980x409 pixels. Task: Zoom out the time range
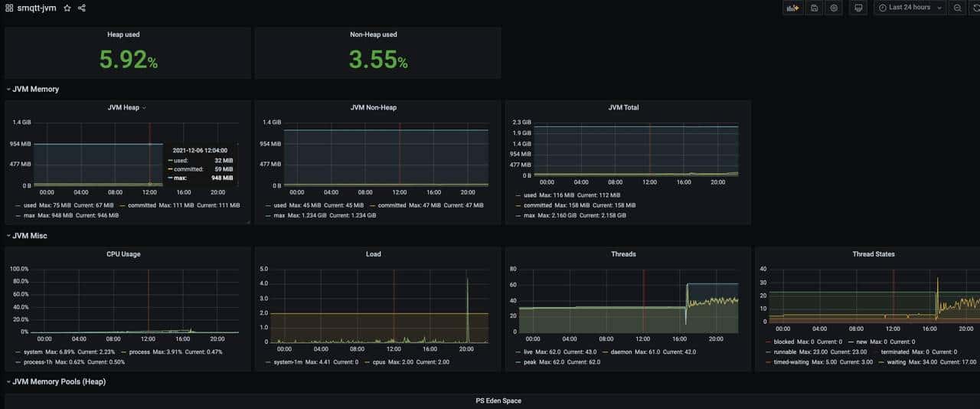(957, 8)
